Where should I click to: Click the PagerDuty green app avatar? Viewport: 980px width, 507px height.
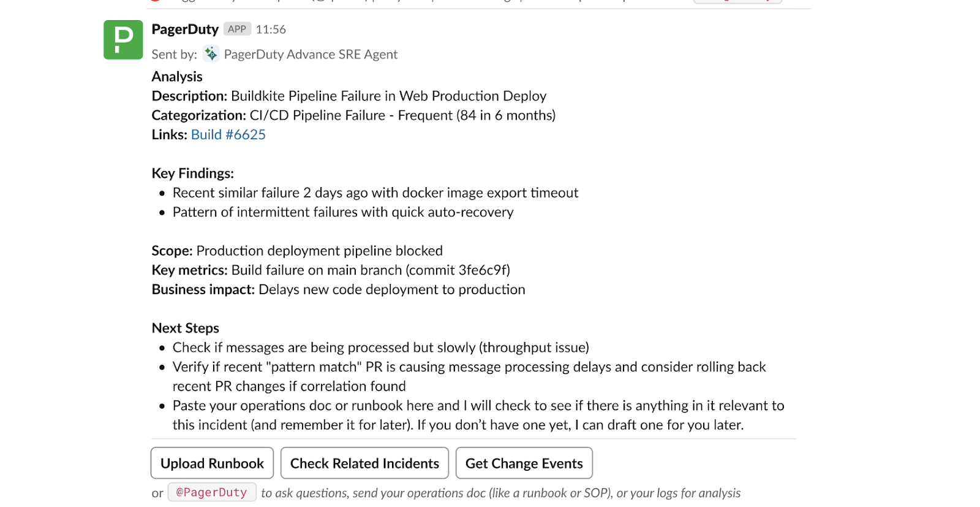pyautogui.click(x=123, y=39)
